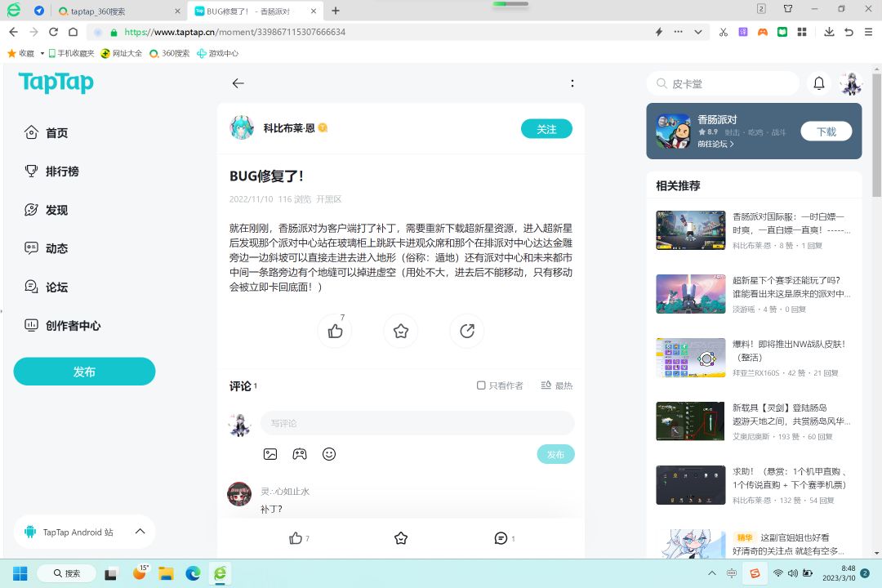882x588 pixels.
Task: Open Microsoft Edge from taskbar
Action: 193,573
